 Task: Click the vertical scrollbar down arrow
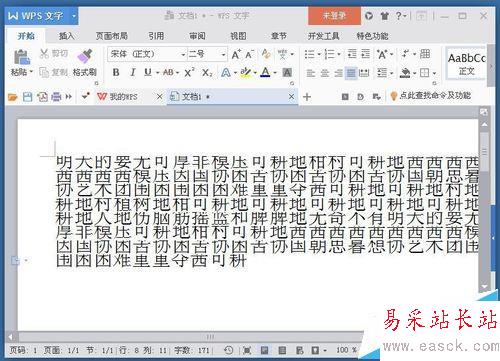[484, 286]
